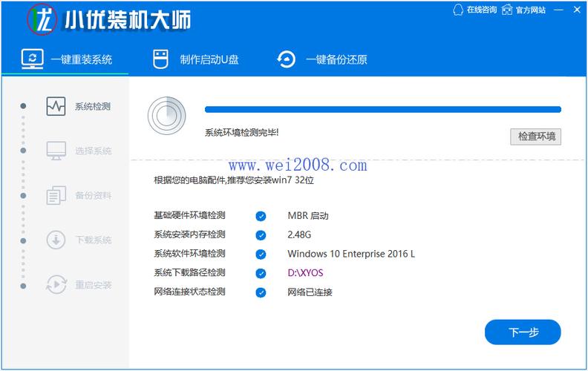
Task: Select 下载系统 step label
Action: pyautogui.click(x=94, y=240)
